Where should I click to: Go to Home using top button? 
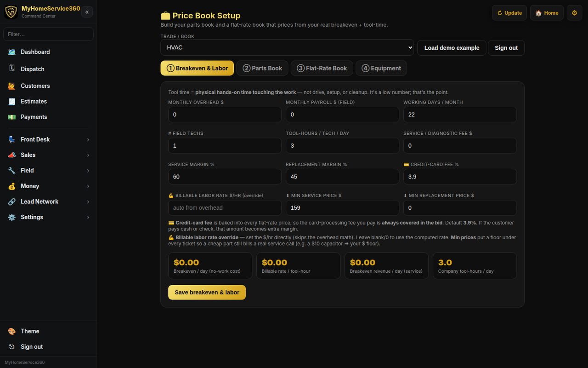547,13
